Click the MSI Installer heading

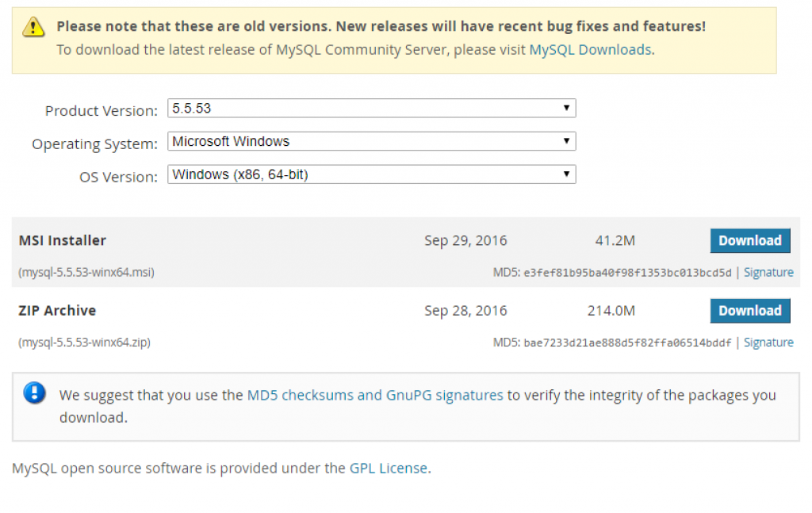(x=62, y=240)
